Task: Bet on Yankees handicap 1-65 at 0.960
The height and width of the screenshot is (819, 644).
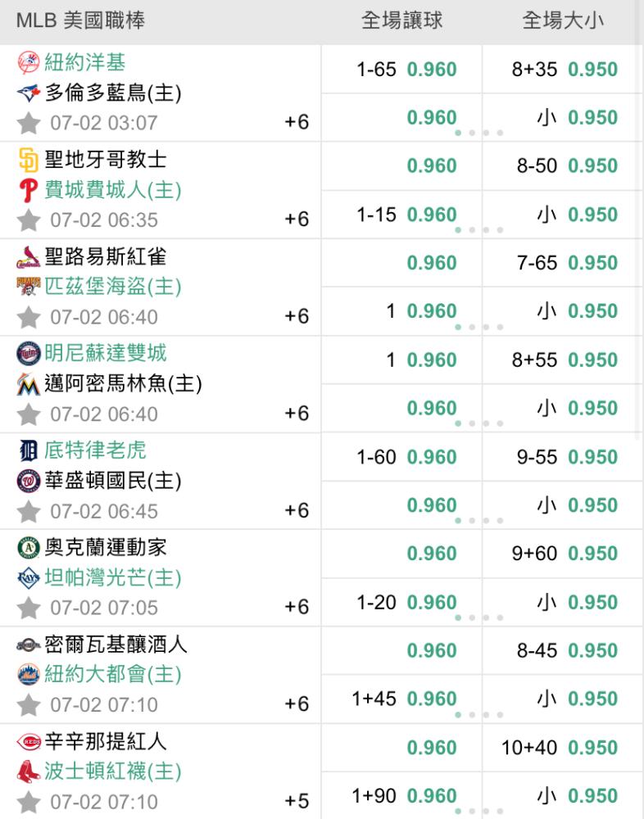Action: click(x=432, y=70)
